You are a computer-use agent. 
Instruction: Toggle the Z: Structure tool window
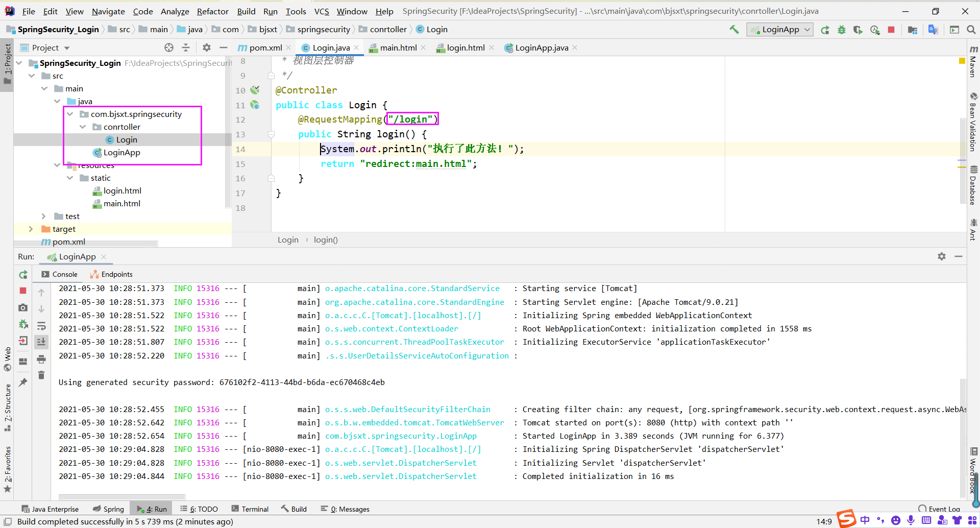point(7,407)
